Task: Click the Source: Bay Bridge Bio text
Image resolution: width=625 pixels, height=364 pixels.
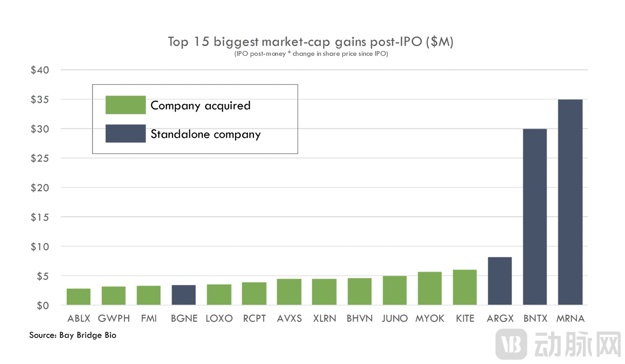Action: point(73,335)
